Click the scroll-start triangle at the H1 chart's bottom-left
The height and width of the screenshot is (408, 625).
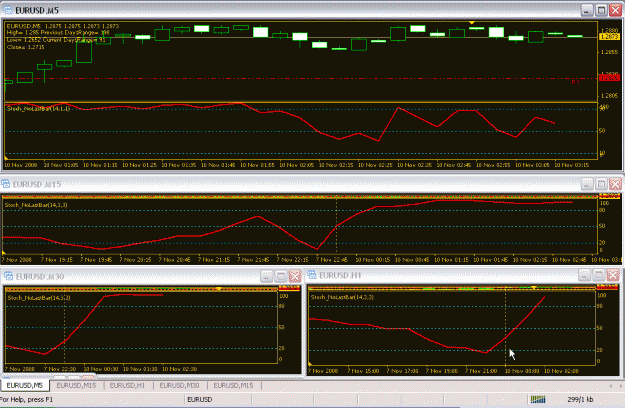point(310,364)
